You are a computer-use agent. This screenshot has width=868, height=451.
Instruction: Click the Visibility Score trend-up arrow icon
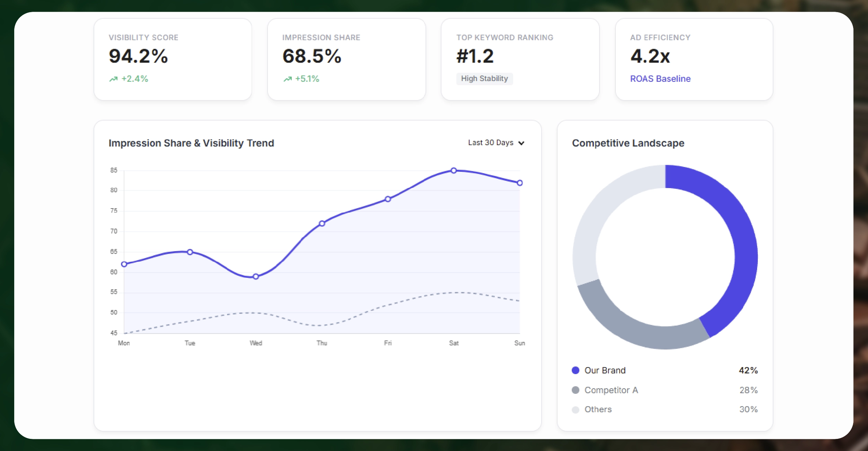[x=113, y=79]
